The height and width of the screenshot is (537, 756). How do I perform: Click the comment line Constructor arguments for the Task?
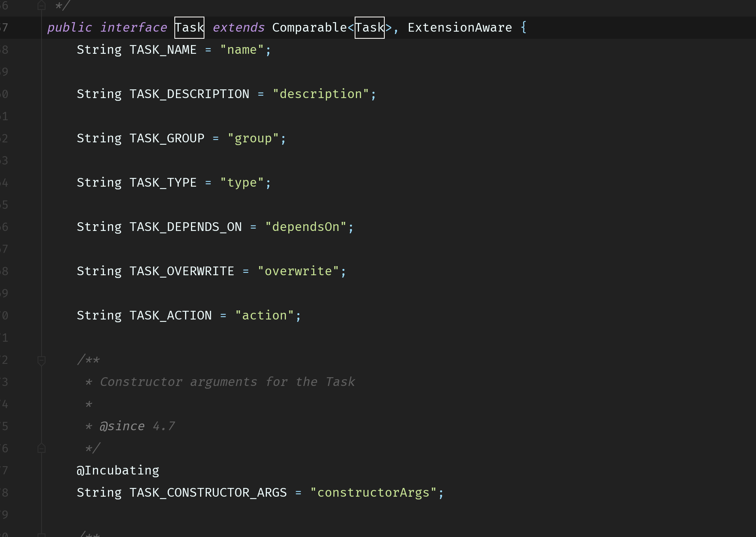pyautogui.click(x=227, y=382)
